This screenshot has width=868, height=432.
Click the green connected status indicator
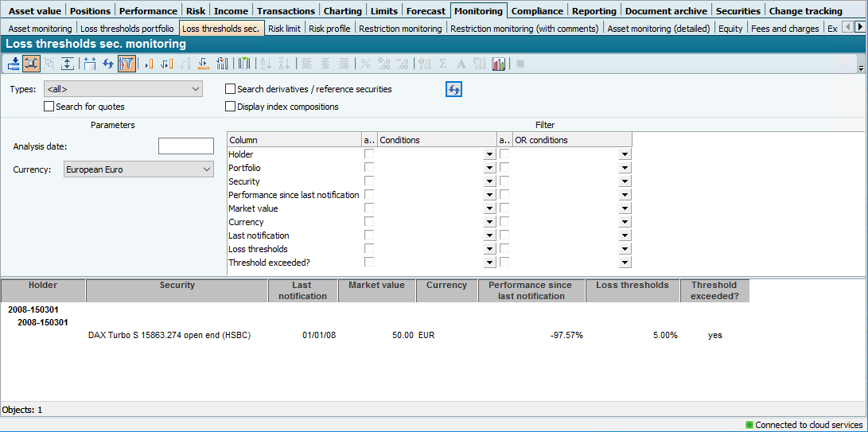(749, 425)
